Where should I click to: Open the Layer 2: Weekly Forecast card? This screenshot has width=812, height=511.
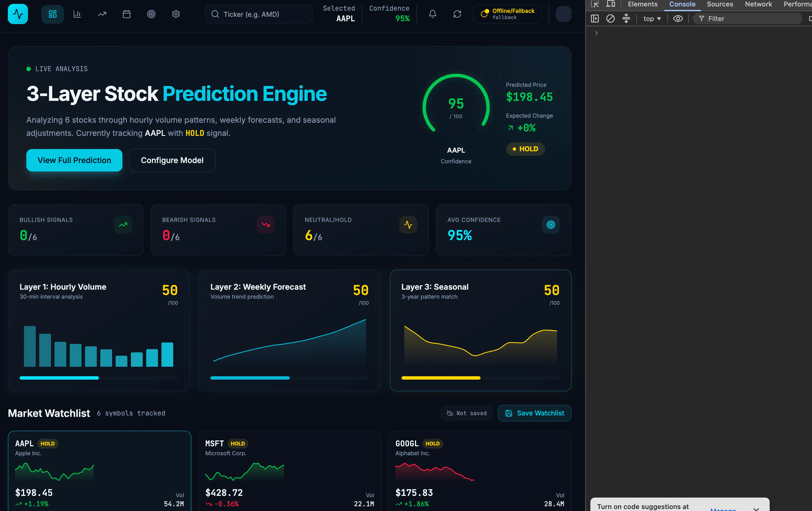click(290, 330)
